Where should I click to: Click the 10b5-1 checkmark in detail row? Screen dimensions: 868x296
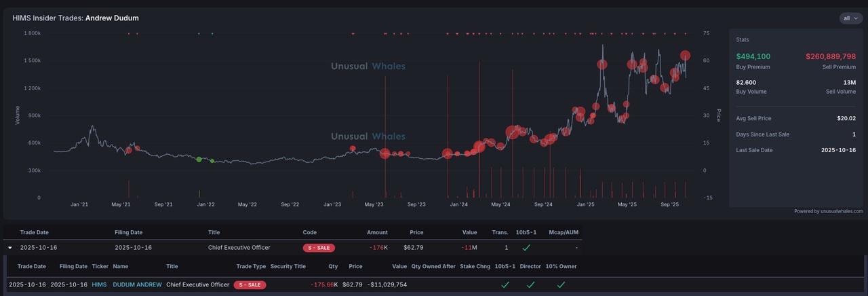(505, 284)
